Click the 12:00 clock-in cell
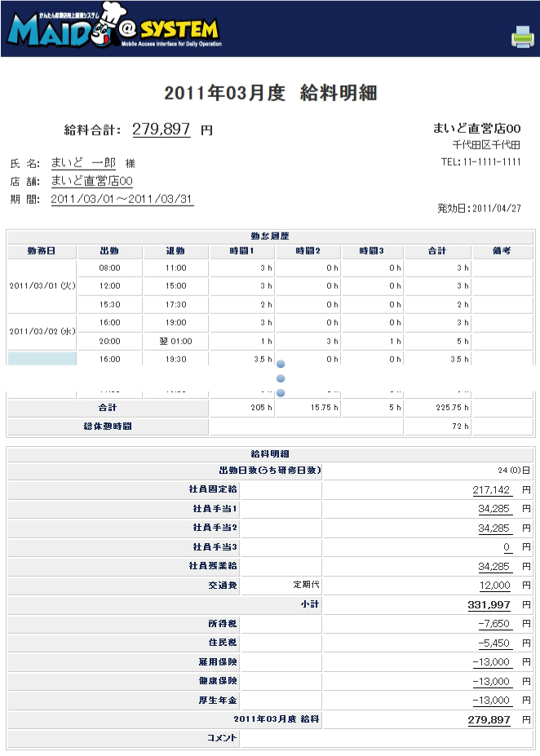Viewport: 540px width, 756px height. [x=110, y=286]
